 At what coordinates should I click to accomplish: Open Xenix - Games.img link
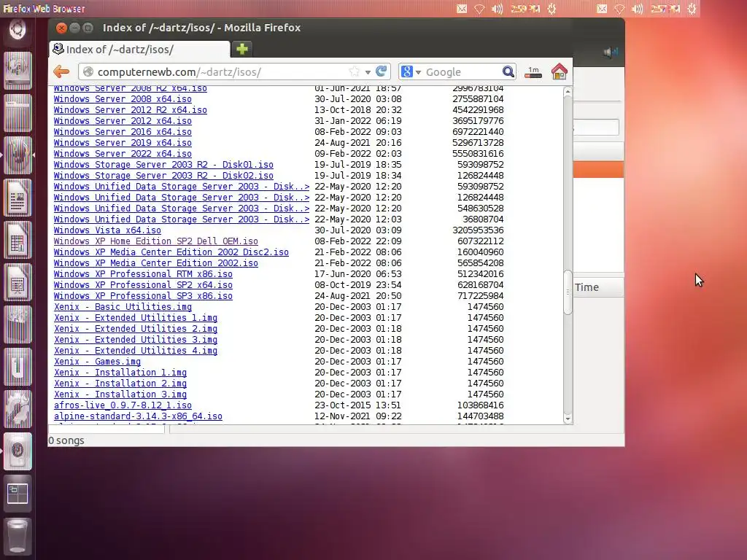click(x=97, y=362)
